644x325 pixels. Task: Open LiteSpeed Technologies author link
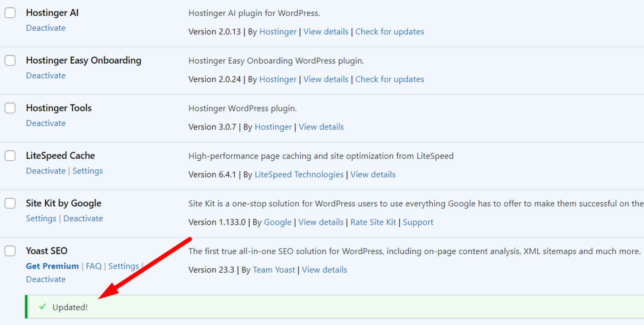[299, 175]
